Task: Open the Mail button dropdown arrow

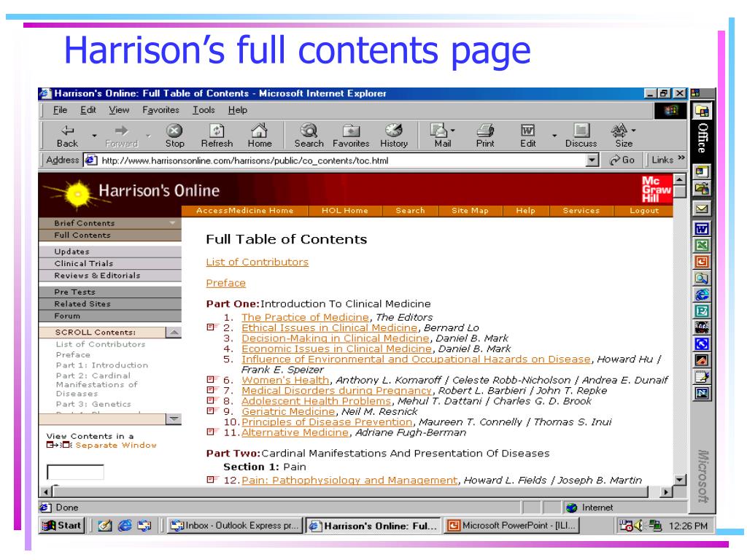Action: (452, 130)
